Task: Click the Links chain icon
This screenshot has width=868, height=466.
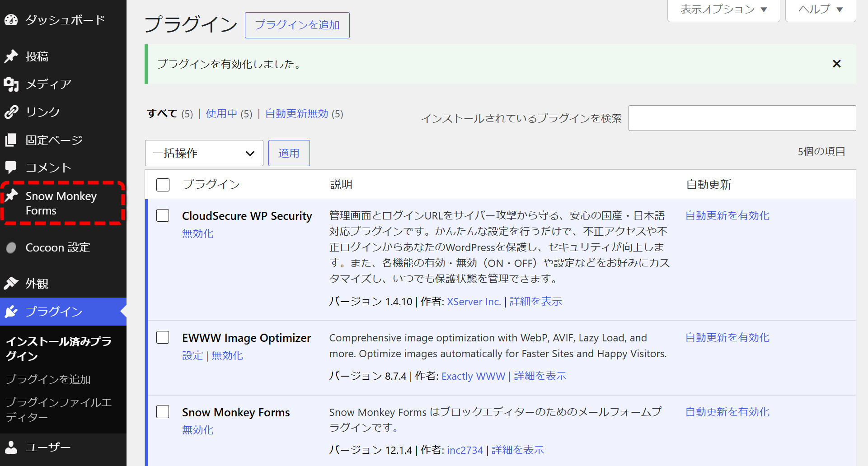Action: point(11,112)
